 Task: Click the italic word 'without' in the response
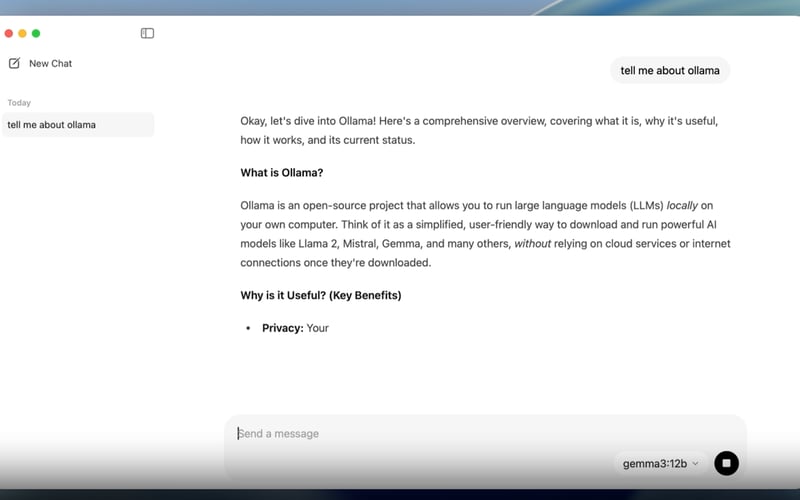pos(532,244)
